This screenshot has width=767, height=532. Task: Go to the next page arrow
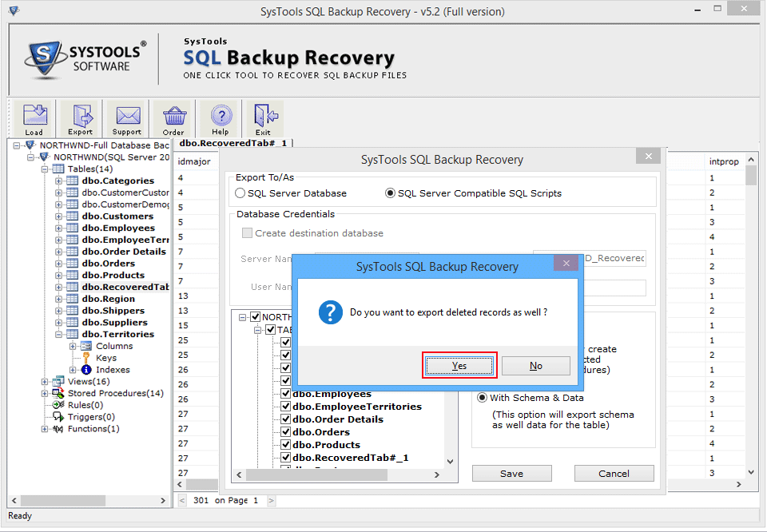(271, 500)
